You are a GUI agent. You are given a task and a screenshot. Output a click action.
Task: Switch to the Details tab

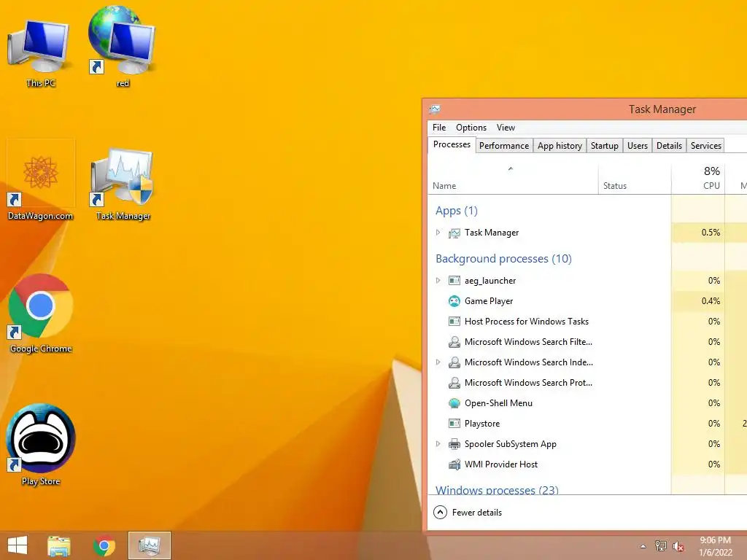669,146
